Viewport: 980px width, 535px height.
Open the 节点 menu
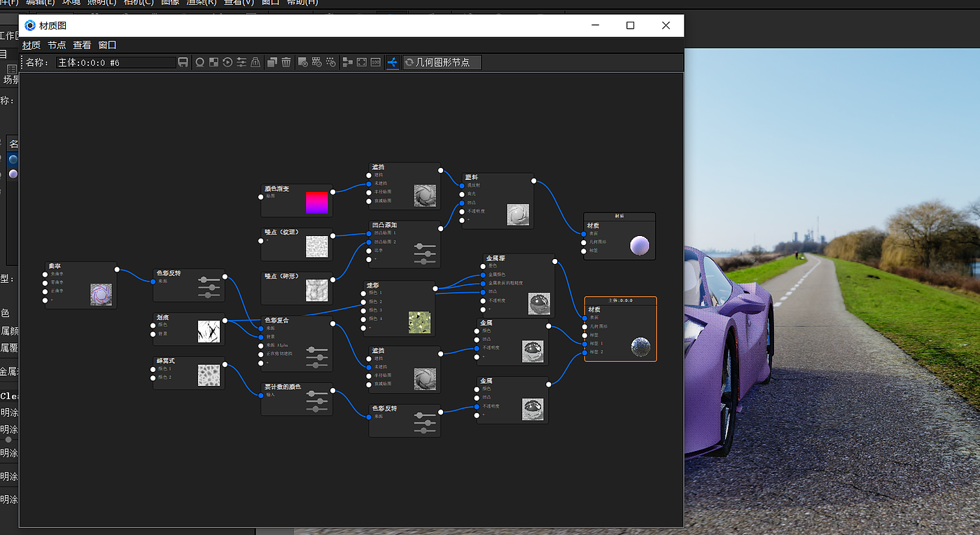pyautogui.click(x=57, y=45)
